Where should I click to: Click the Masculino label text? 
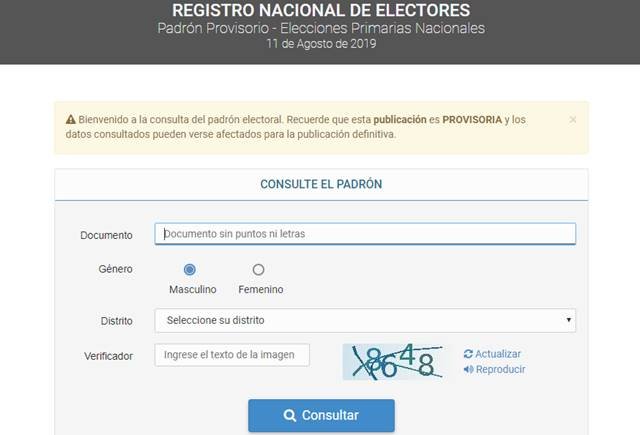pos(190,290)
